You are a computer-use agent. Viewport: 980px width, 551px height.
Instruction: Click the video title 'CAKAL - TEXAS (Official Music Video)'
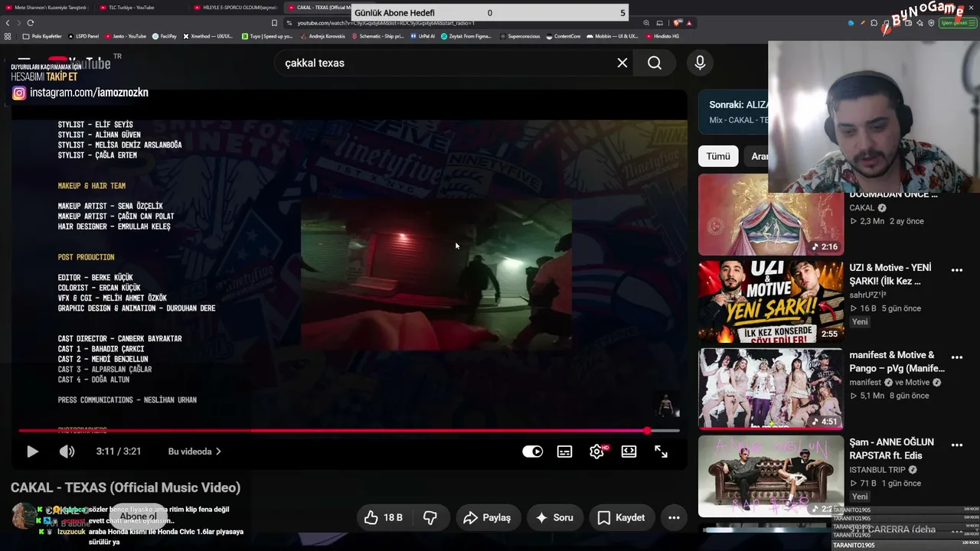coord(126,487)
